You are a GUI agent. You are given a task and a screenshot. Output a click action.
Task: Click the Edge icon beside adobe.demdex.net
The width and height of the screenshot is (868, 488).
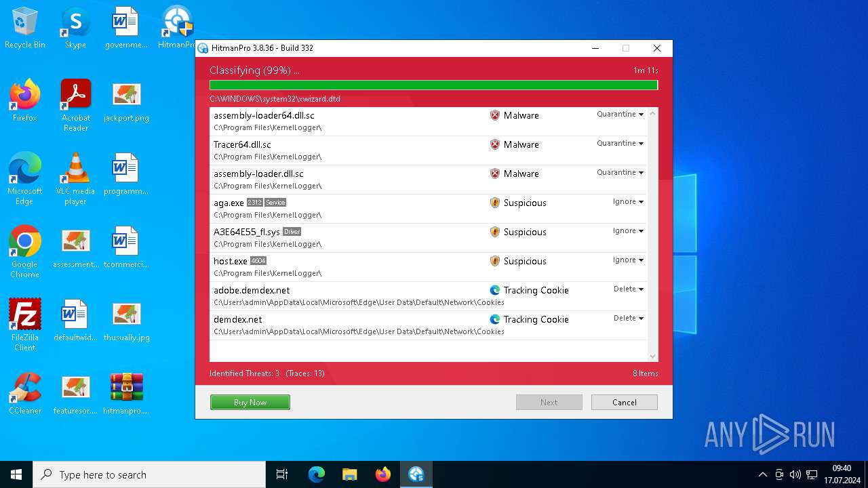pyautogui.click(x=495, y=290)
